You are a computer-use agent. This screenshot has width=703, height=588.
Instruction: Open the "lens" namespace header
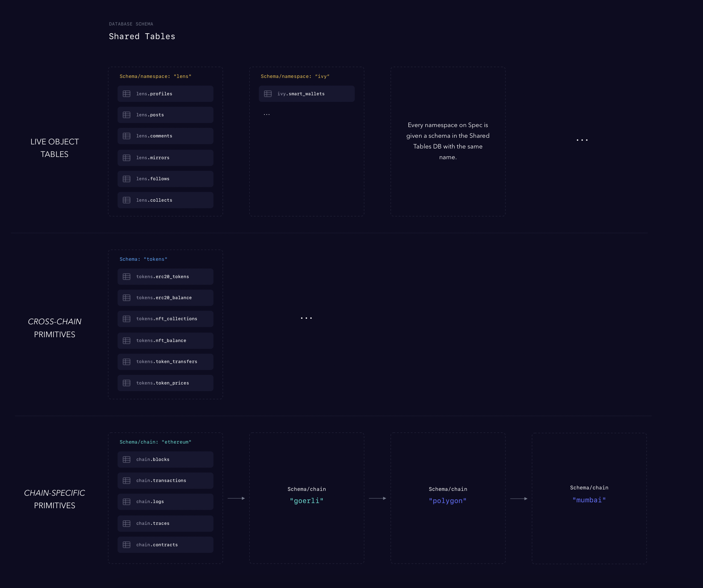[155, 76]
